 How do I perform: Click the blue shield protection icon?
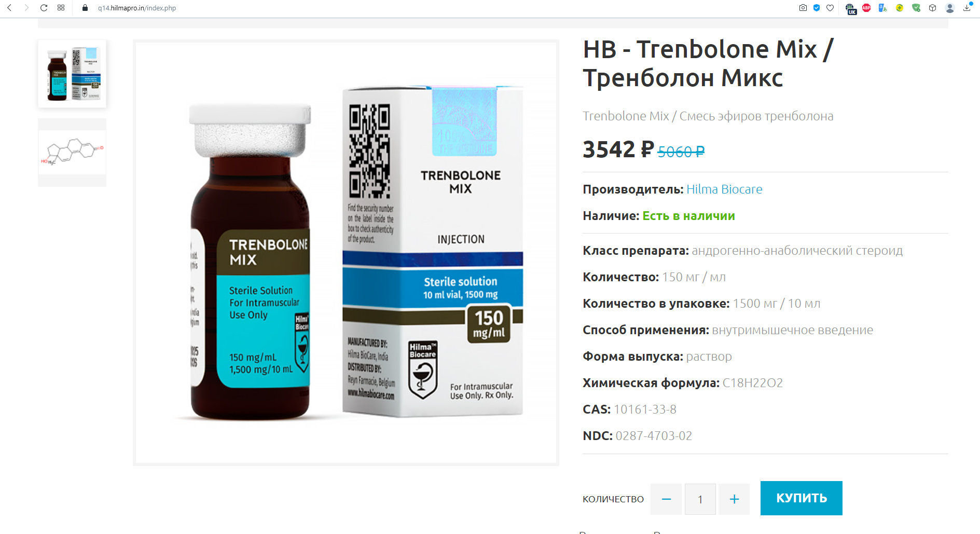(817, 8)
